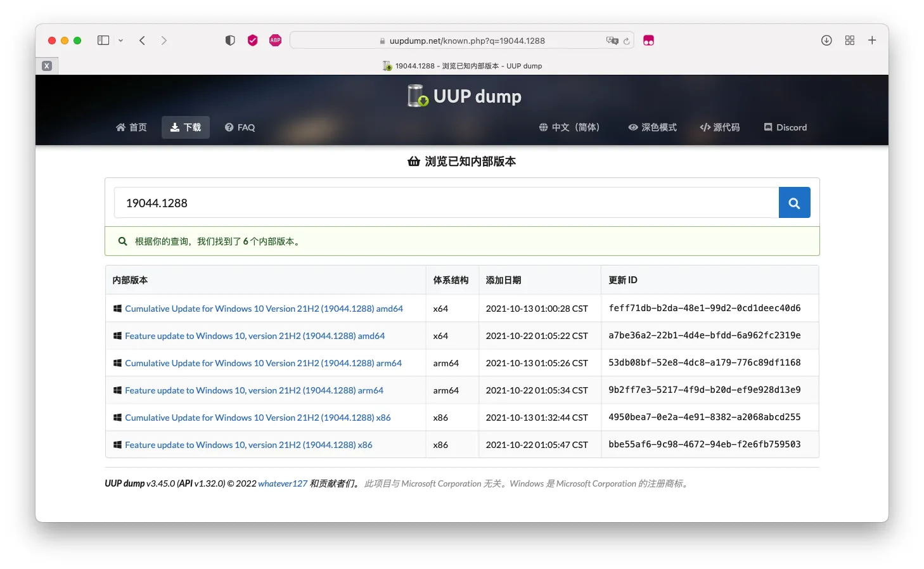Click the pink extension icon beside address bar

(x=648, y=41)
